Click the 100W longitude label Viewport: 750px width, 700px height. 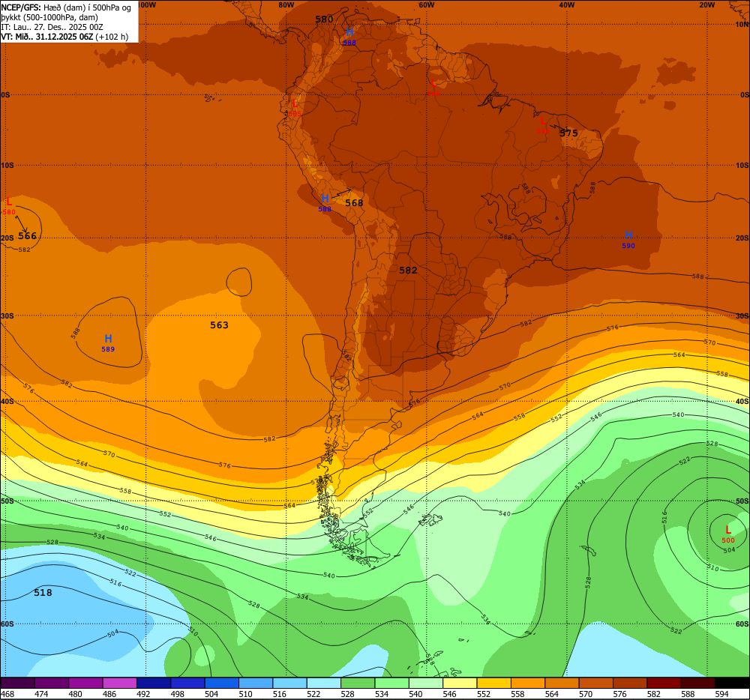(146, 4)
